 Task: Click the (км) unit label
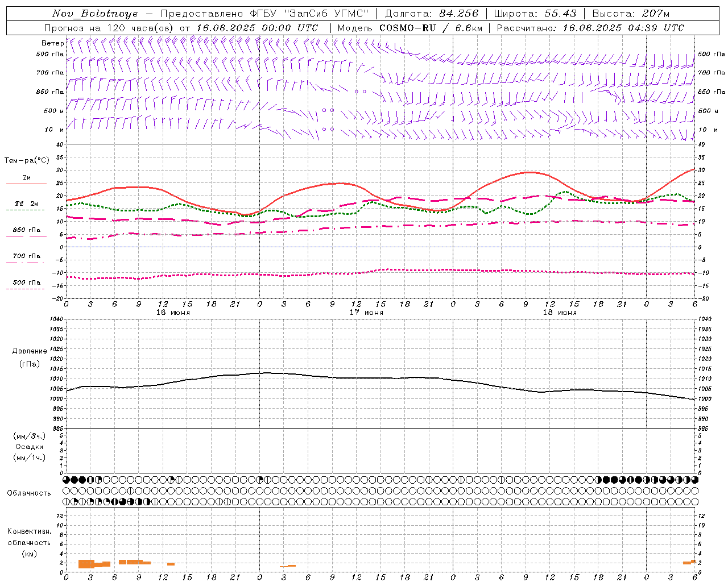(30, 554)
